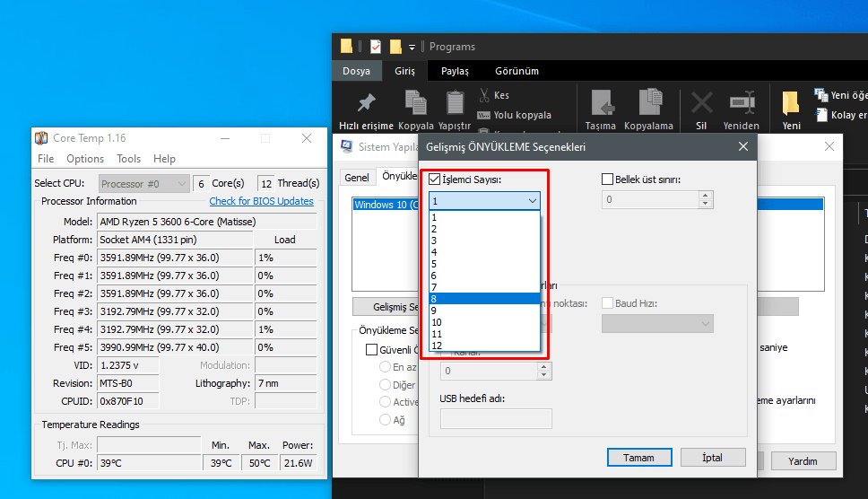868x499 pixels.
Task: Switch to the Genel tab in Sistem Yapılandırması
Action: pos(357,177)
